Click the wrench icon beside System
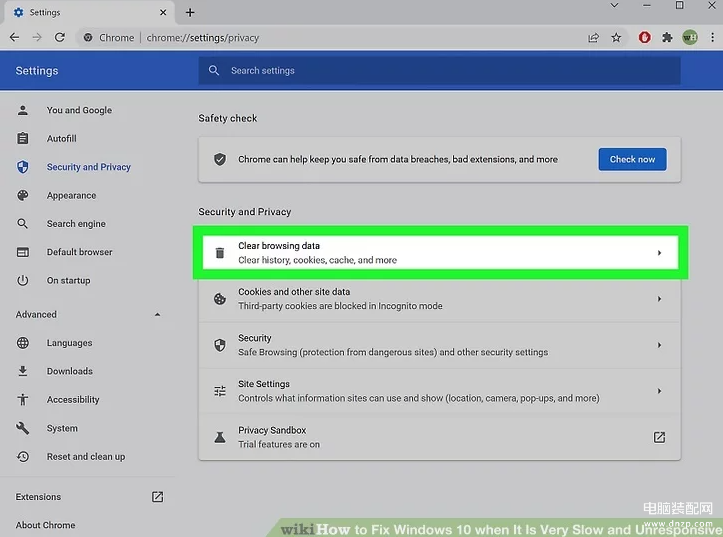Image resolution: width=723 pixels, height=537 pixels. (23, 428)
